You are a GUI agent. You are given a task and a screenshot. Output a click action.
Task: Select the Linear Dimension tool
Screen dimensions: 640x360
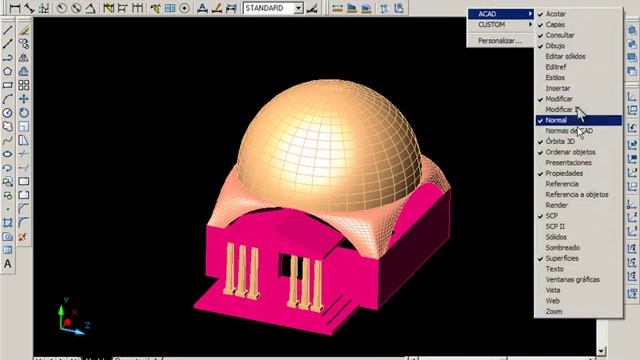tap(15, 8)
